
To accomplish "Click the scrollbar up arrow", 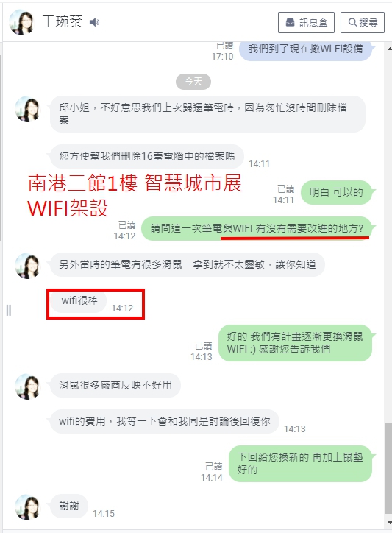I will [x=388, y=49].
